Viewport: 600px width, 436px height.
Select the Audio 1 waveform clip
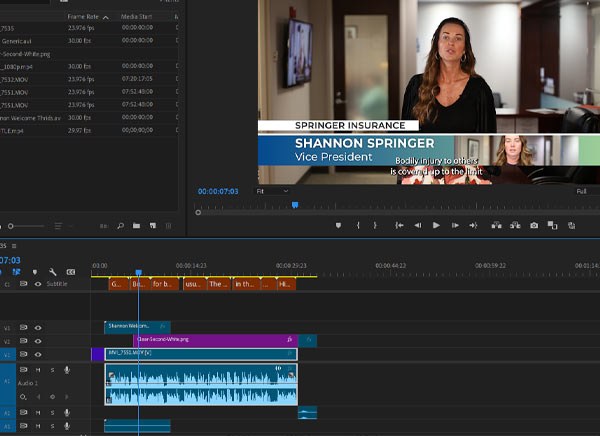pyautogui.click(x=201, y=384)
